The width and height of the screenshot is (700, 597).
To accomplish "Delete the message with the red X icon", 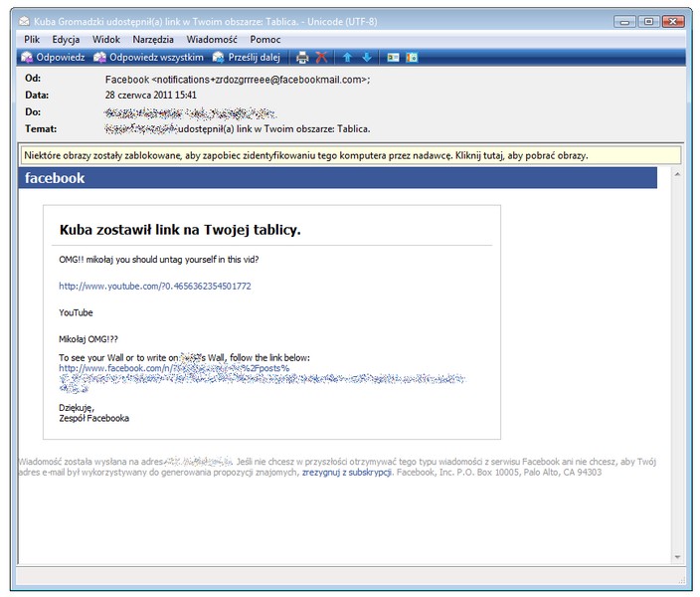I will 321,58.
